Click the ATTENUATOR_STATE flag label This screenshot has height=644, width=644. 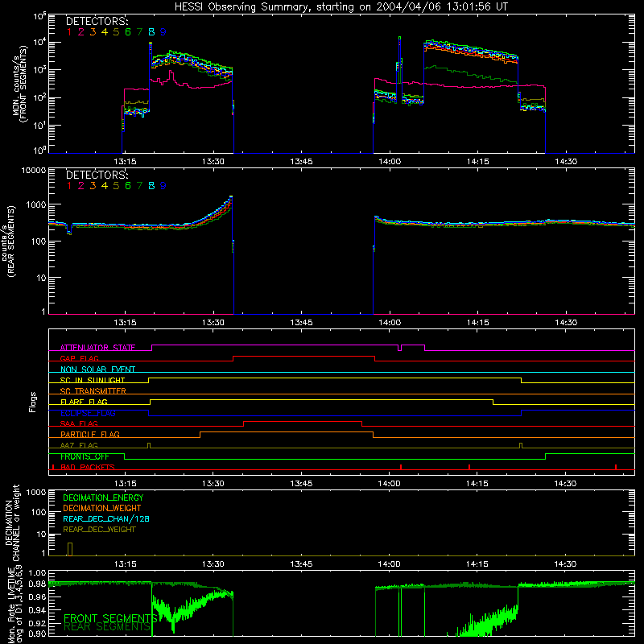97,348
